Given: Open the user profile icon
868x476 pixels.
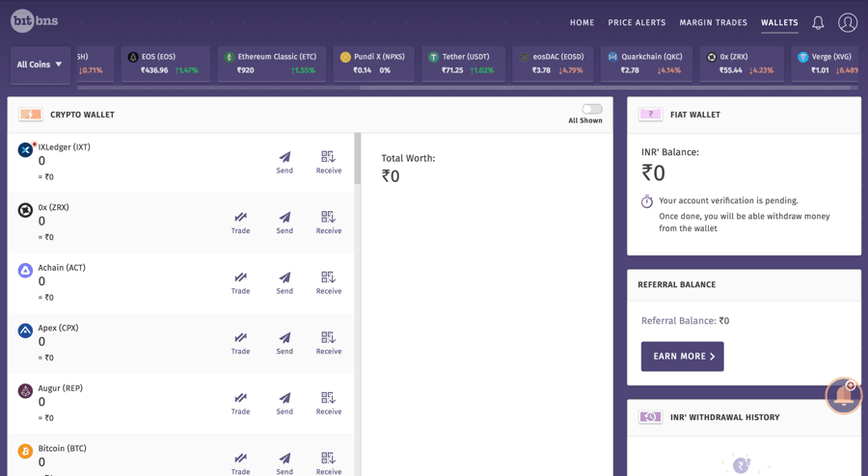Looking at the screenshot, I should point(848,23).
